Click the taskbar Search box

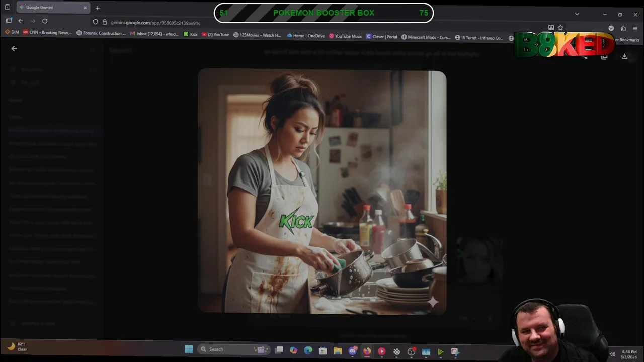coord(233,349)
